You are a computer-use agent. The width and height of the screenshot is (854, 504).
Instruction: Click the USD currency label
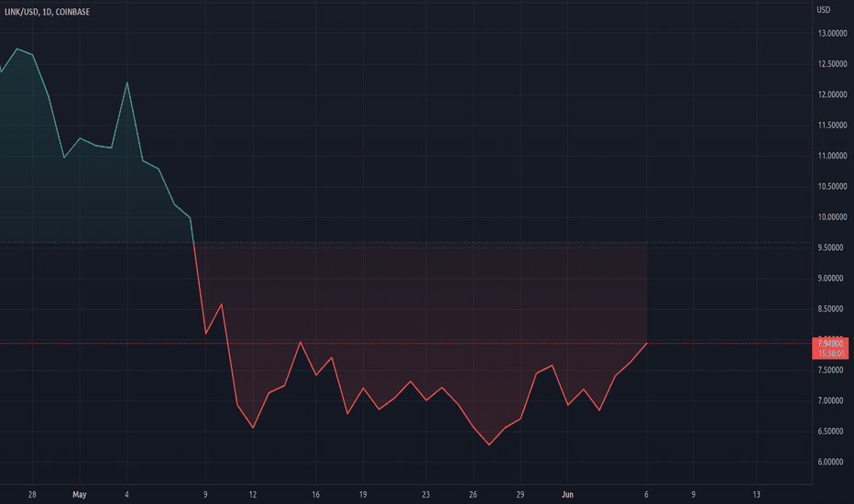823,10
